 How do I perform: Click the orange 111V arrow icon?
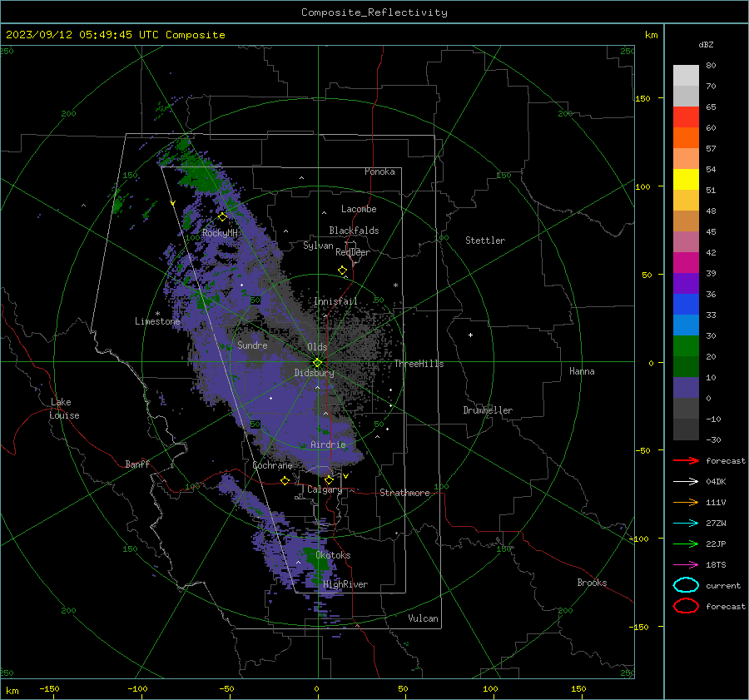tap(686, 502)
